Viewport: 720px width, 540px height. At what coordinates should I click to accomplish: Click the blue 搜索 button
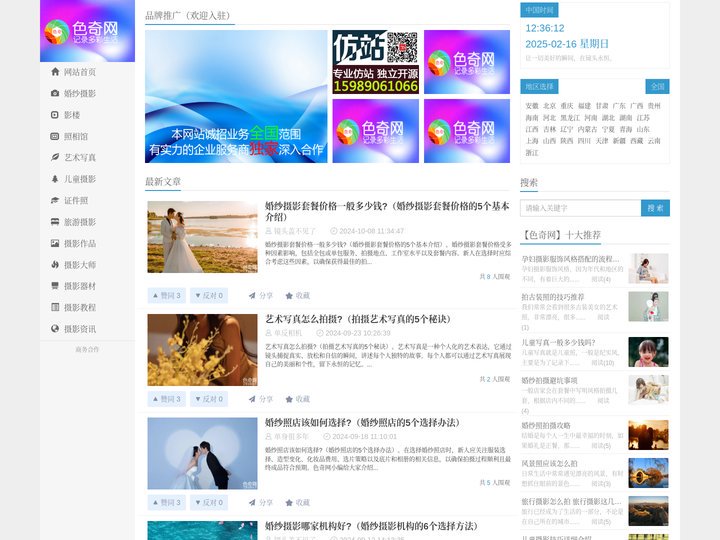(655, 208)
